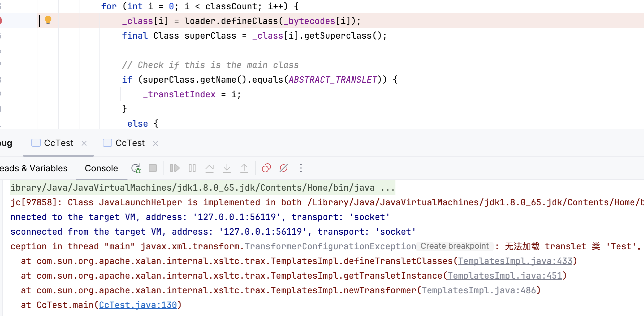Toggle the red breakpoint in the gutter

click(1, 21)
